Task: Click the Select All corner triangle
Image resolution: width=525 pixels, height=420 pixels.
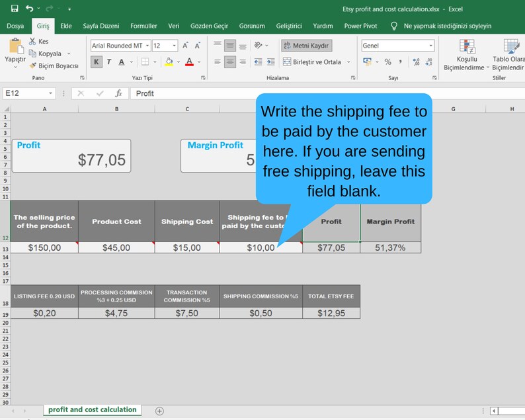Action: [x=6, y=109]
